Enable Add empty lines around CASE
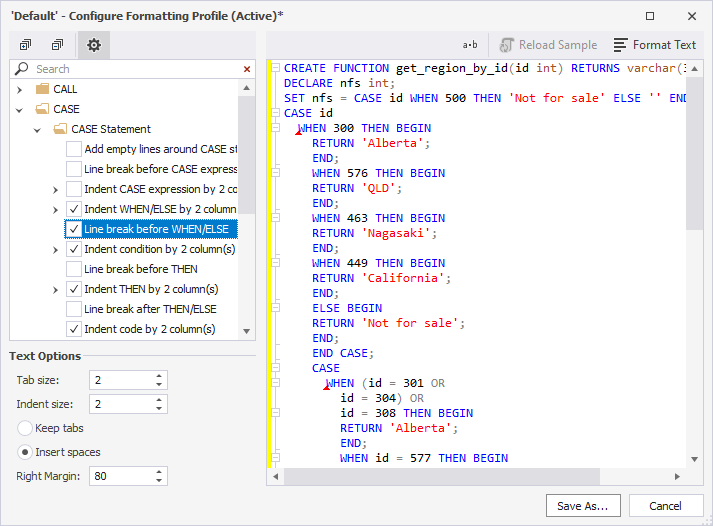 74,149
